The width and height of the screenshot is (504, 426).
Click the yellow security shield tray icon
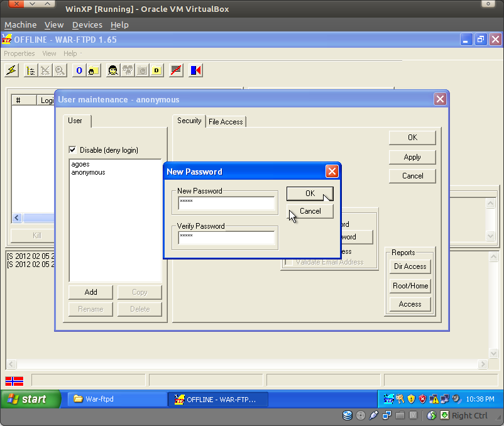411,399
